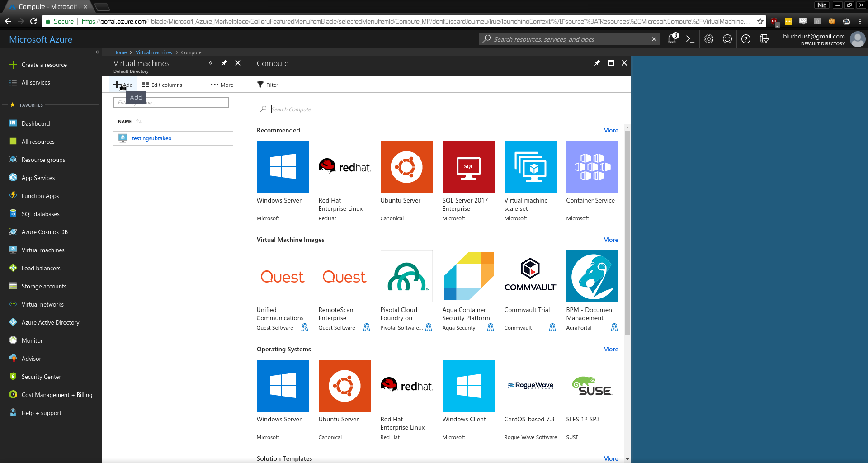
Task: Open portal settings gear
Action: pyautogui.click(x=709, y=39)
